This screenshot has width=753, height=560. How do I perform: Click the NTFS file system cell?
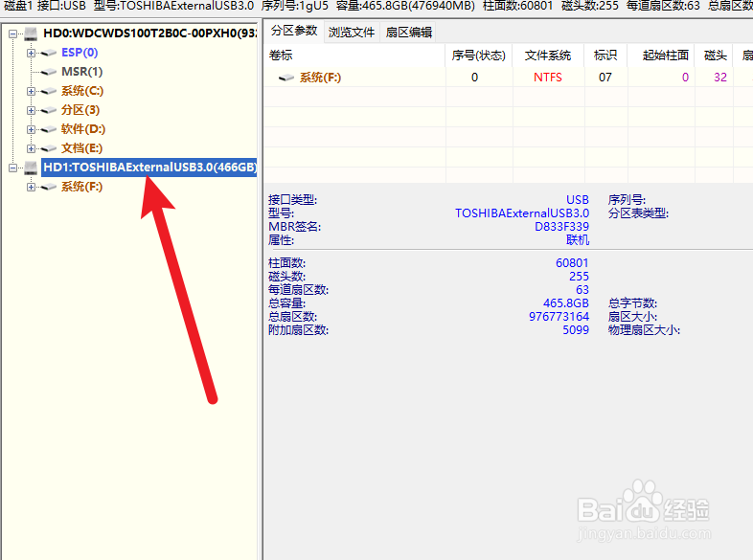[548, 78]
